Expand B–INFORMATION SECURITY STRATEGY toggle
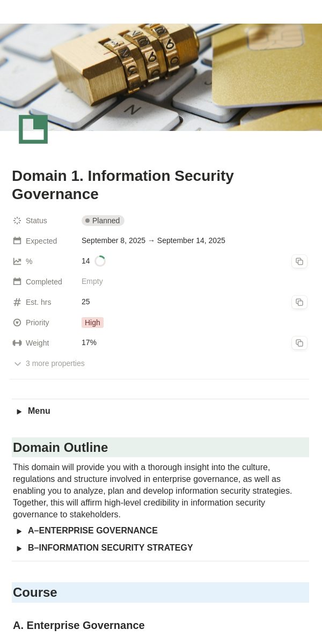Viewport: 322px width, 644px height. [19, 548]
